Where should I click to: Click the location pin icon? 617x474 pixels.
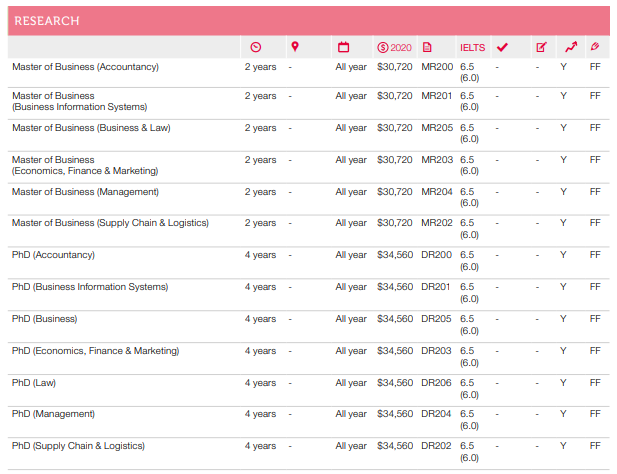(x=294, y=47)
